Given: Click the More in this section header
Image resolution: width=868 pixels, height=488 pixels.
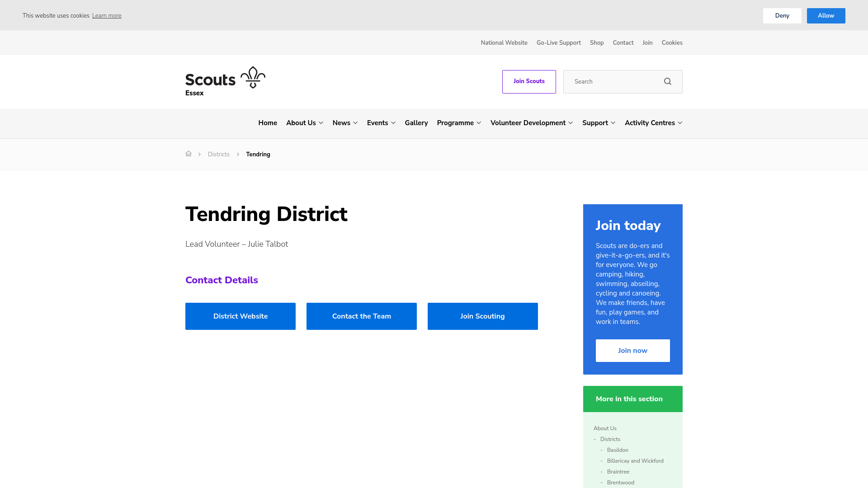Looking at the screenshot, I should 633,399.
